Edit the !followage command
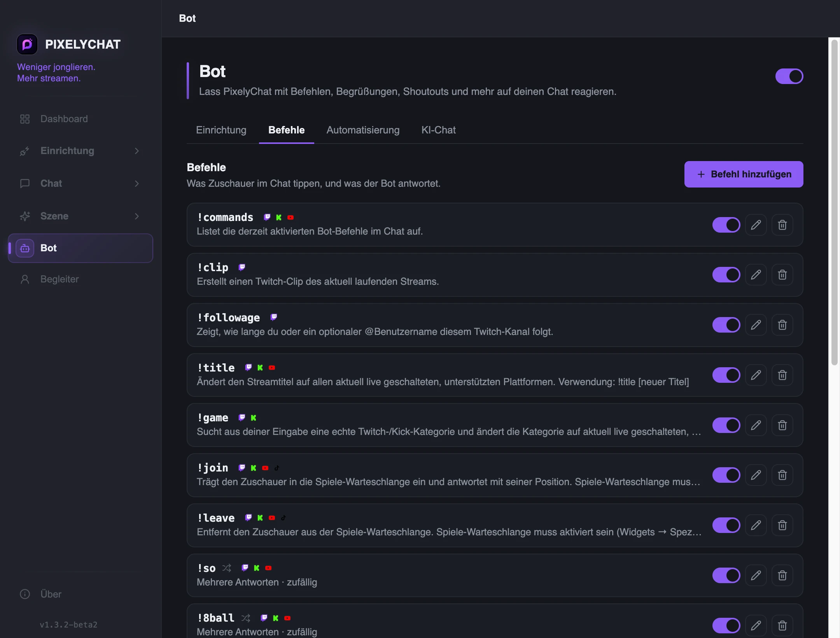 pos(756,325)
